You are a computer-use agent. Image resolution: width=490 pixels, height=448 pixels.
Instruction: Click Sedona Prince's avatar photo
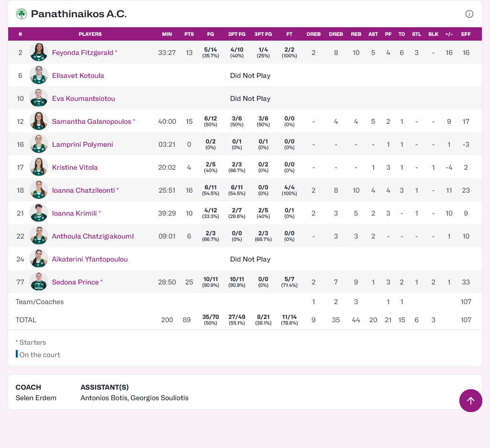(39, 282)
